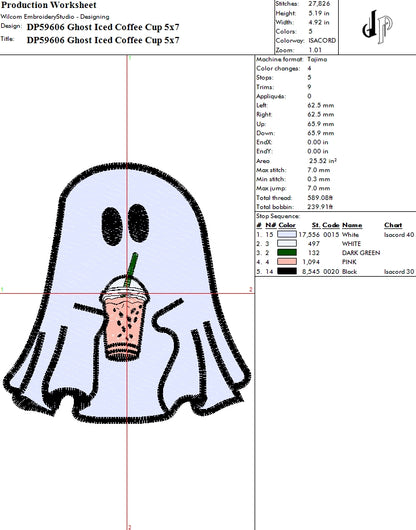Image resolution: width=416 pixels, height=530 pixels.
Task: Click the EndY value 0.00 in
Action: tap(318, 151)
